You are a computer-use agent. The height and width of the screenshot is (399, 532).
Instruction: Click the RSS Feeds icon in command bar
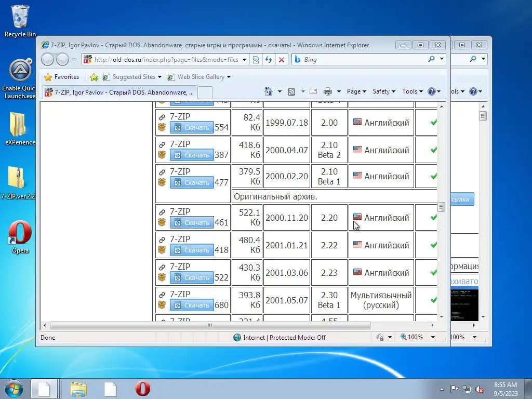coord(291,91)
